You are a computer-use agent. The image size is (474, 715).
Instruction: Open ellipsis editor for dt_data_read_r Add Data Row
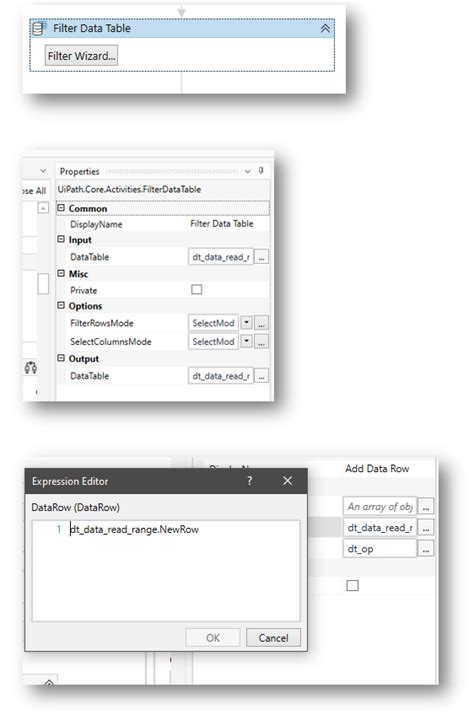click(426, 528)
